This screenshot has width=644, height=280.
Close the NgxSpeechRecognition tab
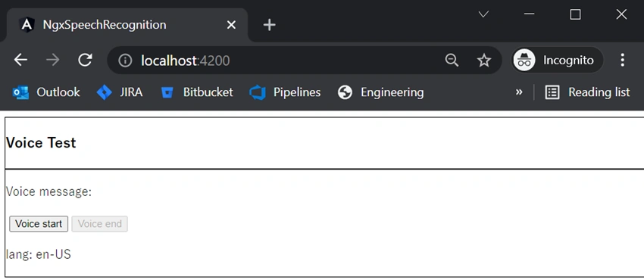coord(231,25)
